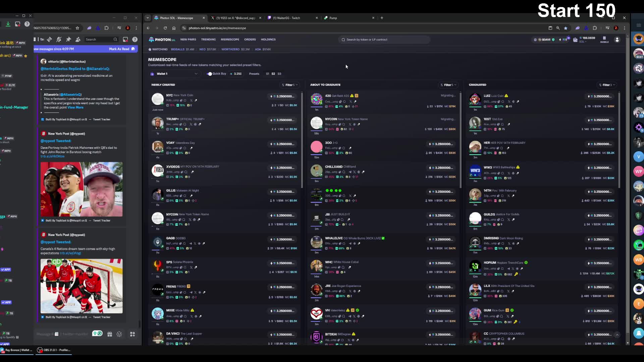Open X link icon on TRUMP+ row
This screenshot has width=644, height=362.
(x=191, y=124)
